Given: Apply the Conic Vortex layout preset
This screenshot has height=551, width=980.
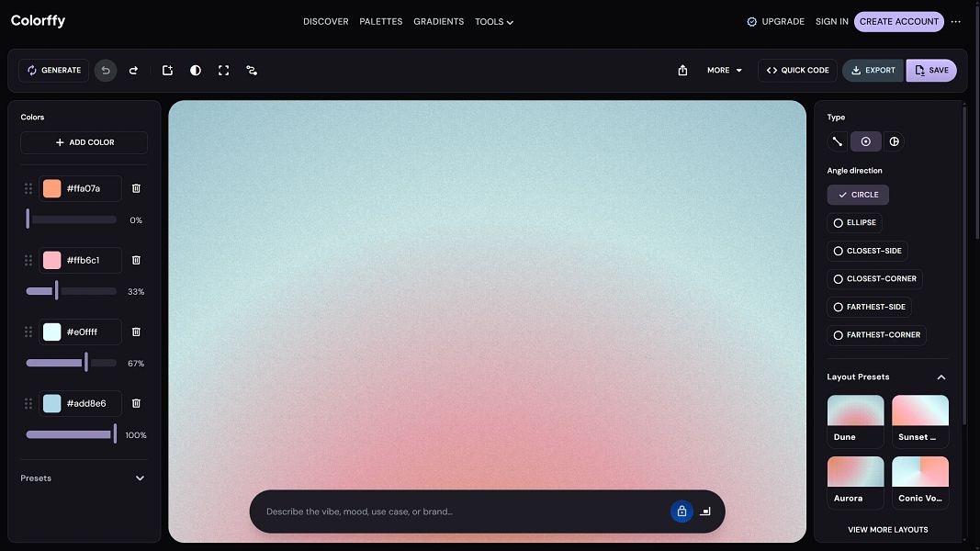Looking at the screenshot, I should point(920,482).
